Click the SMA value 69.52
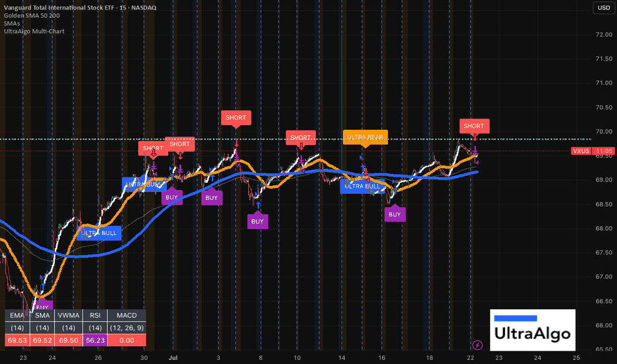 click(x=42, y=340)
